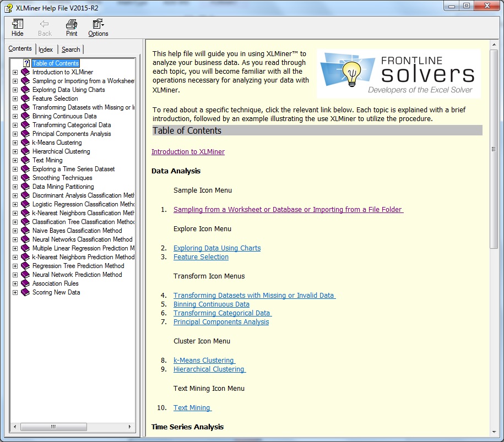Image resolution: width=504 pixels, height=442 pixels.
Task: Open the Exploring Data Using Charts link
Action: point(216,248)
